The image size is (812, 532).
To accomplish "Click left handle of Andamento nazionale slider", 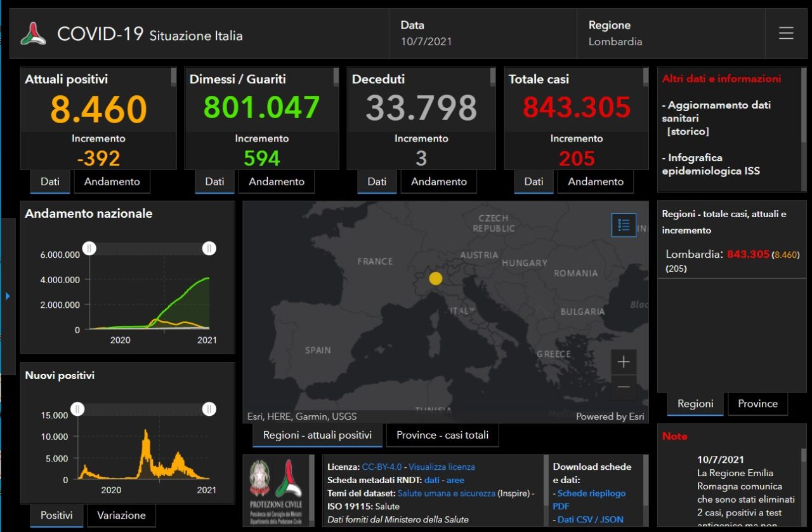I will [x=89, y=248].
